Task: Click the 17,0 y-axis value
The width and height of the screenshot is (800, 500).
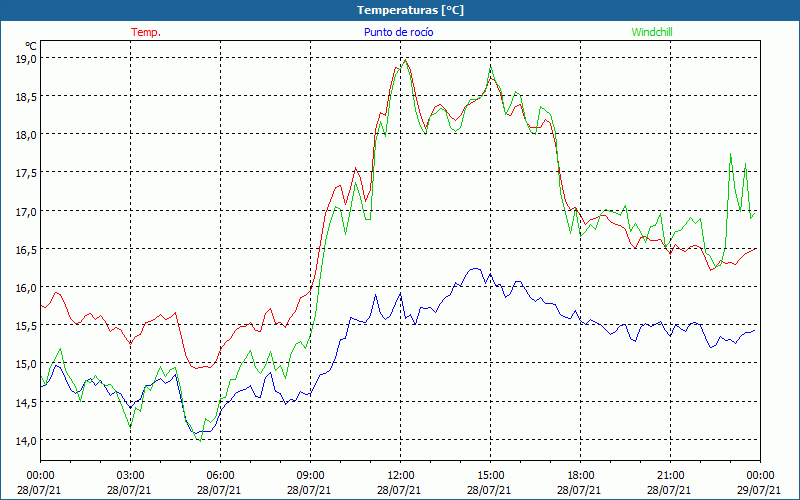Action: [x=26, y=211]
